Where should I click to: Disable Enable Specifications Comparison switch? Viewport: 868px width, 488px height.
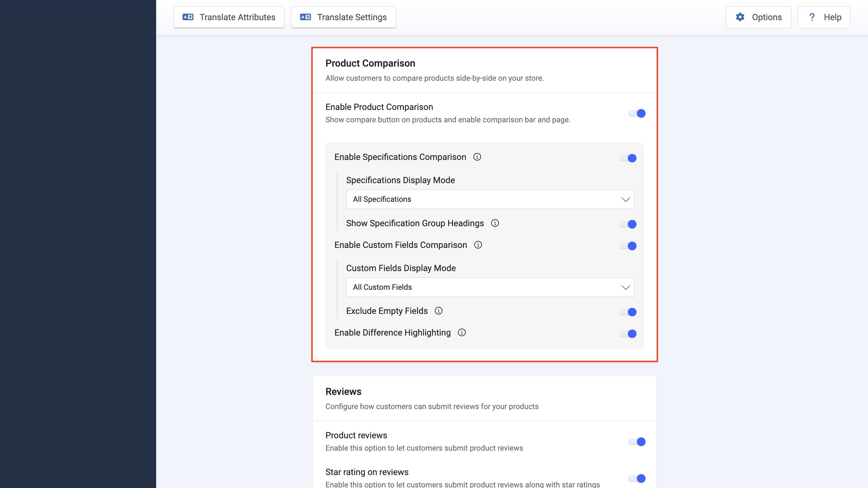[x=628, y=158]
